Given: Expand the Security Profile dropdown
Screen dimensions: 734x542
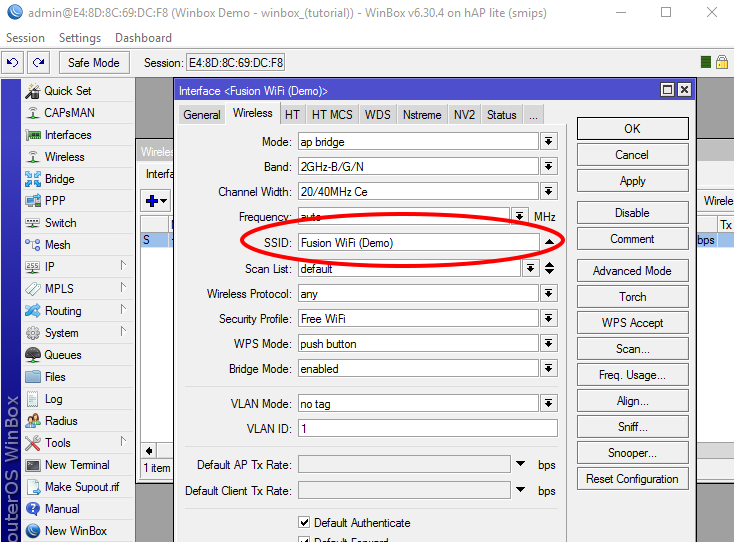Looking at the screenshot, I should (549, 319).
